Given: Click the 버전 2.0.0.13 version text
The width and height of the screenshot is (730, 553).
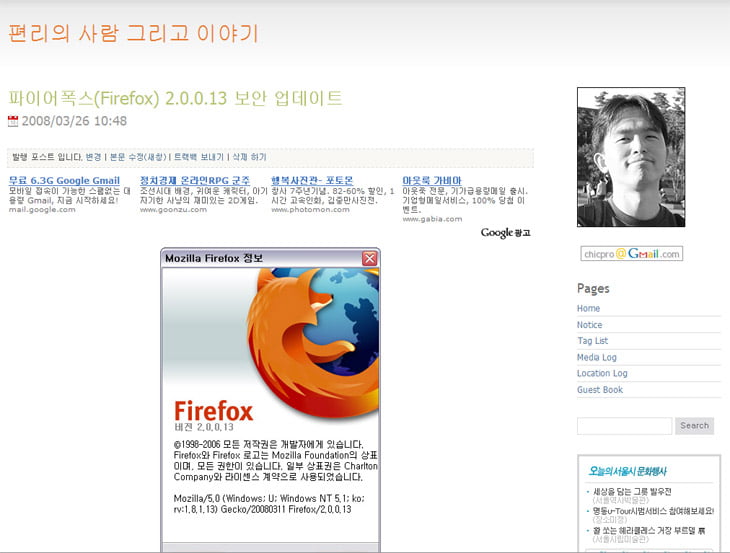Looking at the screenshot, I should pos(204,427).
